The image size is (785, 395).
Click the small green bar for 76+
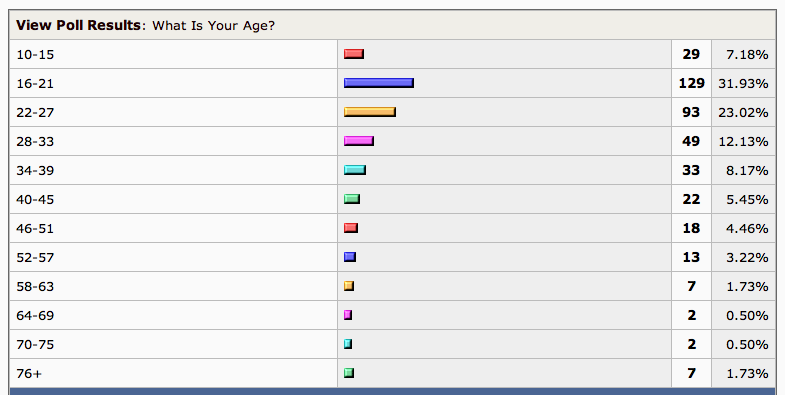349,373
